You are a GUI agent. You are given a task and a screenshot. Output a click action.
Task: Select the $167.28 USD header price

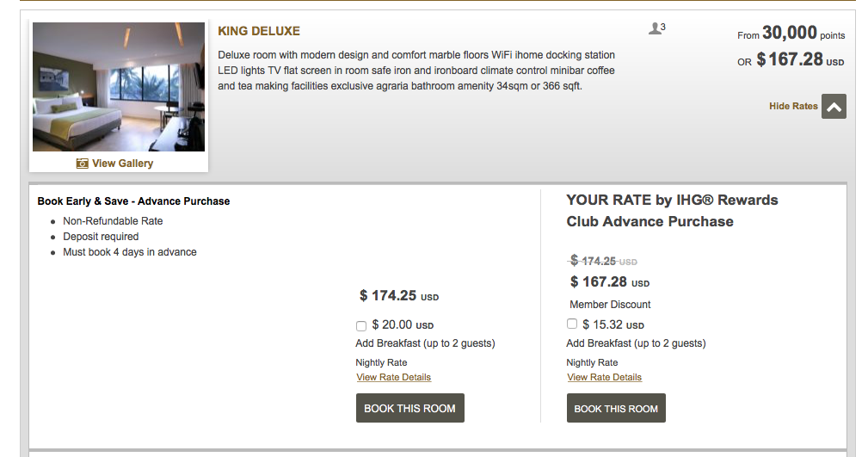coord(800,60)
